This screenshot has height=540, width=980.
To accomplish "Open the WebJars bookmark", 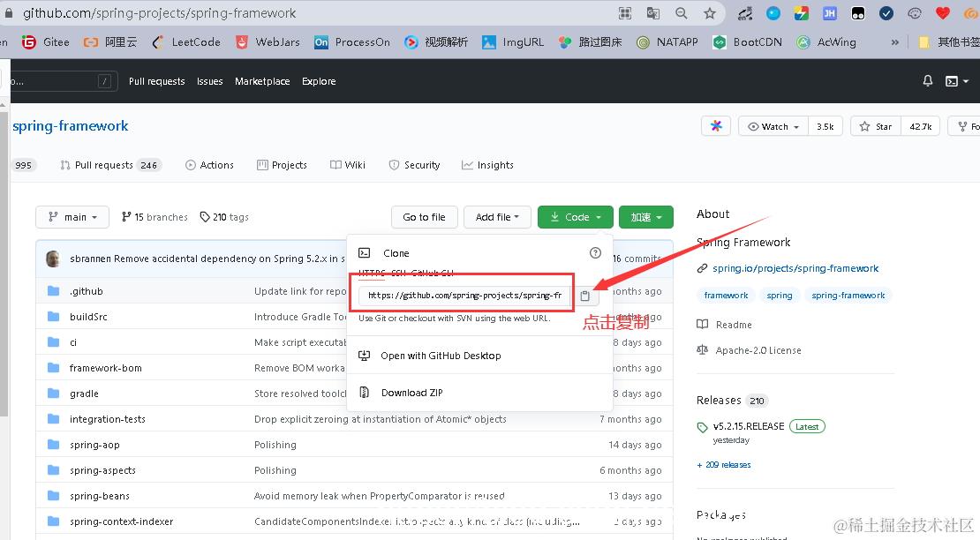I will (268, 41).
